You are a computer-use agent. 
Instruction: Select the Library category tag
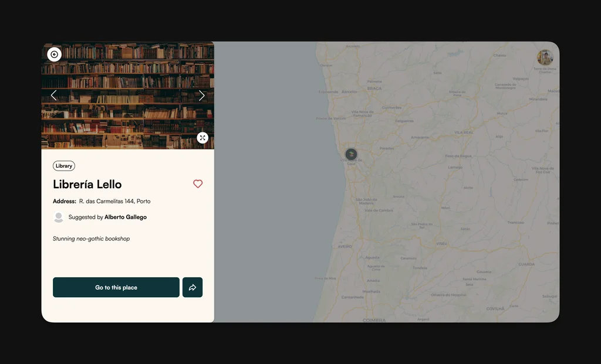click(x=64, y=166)
